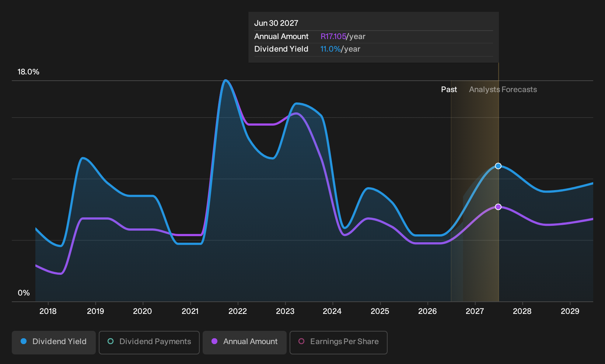Enable the Earnings Per Share series
The height and width of the screenshot is (364, 605).
(339, 342)
